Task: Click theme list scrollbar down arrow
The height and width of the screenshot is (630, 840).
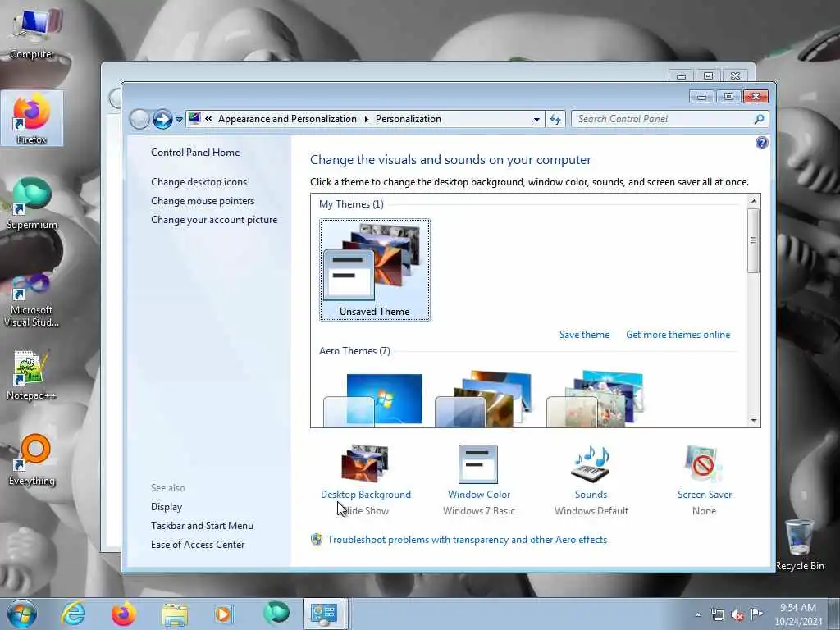Action: [753, 421]
